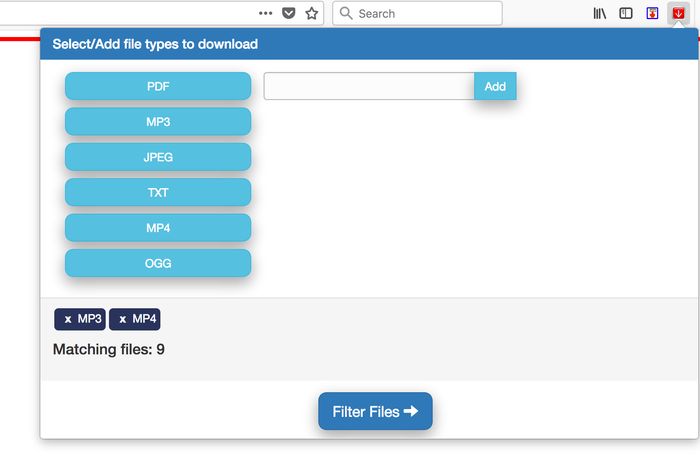This screenshot has height=470, width=700.
Task: Focus the custom file type input field
Action: [369, 86]
